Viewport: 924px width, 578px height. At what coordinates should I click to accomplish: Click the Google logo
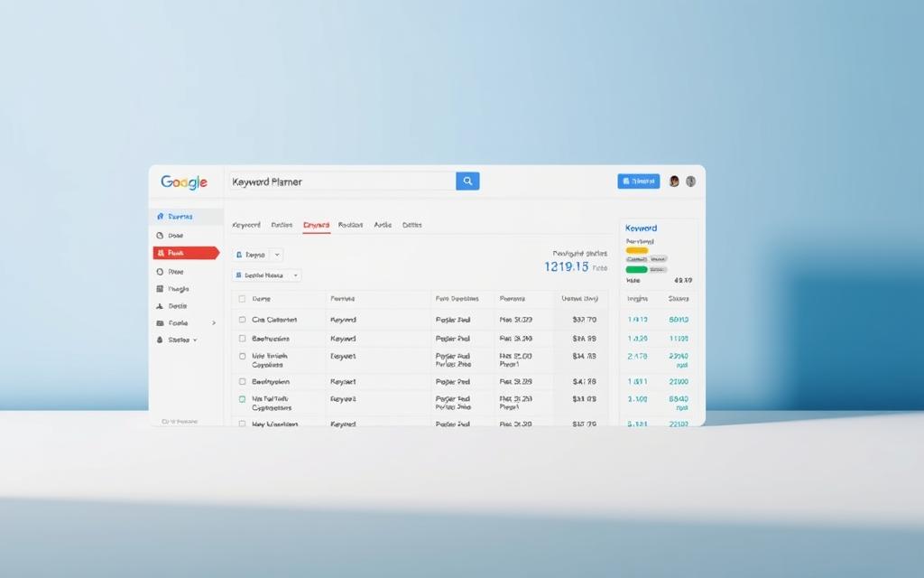pos(184,182)
